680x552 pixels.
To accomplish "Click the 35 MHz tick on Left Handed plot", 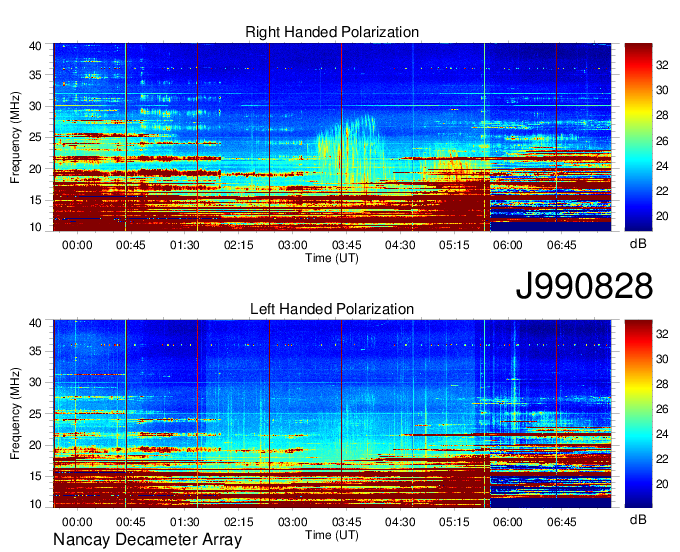I will click(35, 351).
